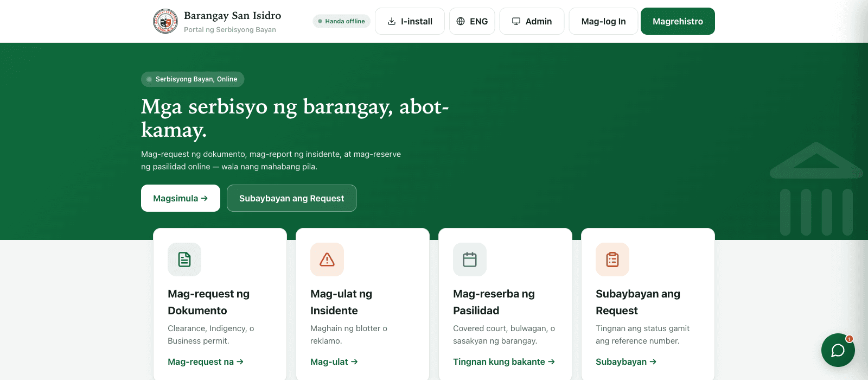Viewport: 868px width, 380px height.
Task: Open the Tingnan kung bakante link
Action: click(504, 362)
